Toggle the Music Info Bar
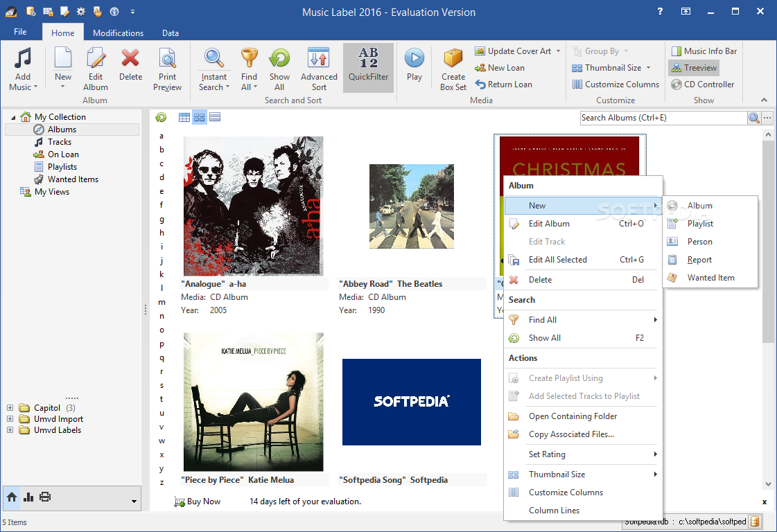This screenshot has width=777, height=532. [x=704, y=51]
